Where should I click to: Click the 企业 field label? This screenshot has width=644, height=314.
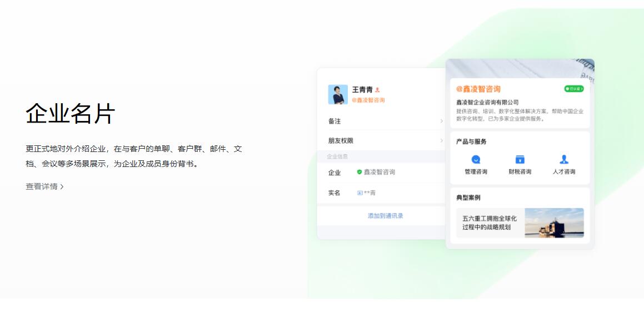pos(335,173)
